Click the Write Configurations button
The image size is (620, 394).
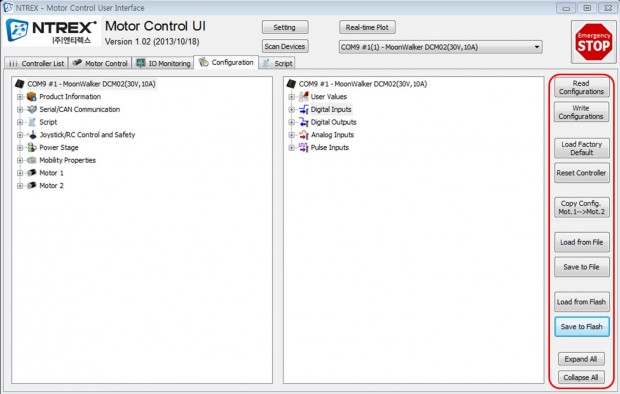pos(581,112)
